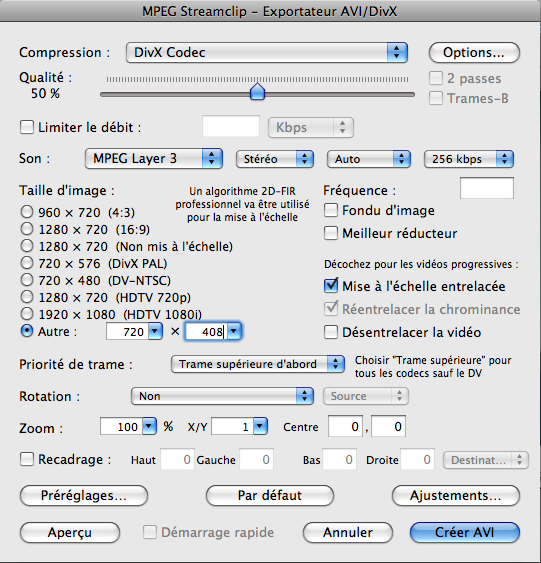Click the custom width field showing 720
541x563 pixels.
point(127,331)
